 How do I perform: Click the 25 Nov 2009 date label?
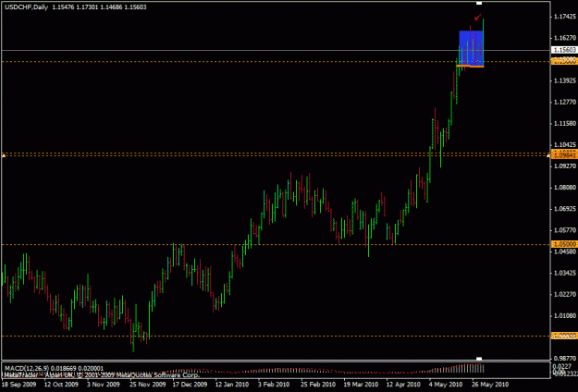click(147, 385)
